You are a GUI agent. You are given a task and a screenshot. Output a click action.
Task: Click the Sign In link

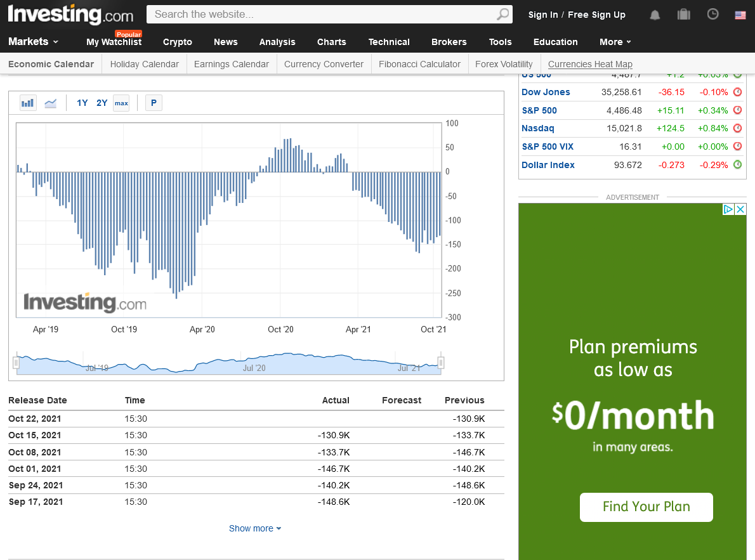click(x=543, y=15)
